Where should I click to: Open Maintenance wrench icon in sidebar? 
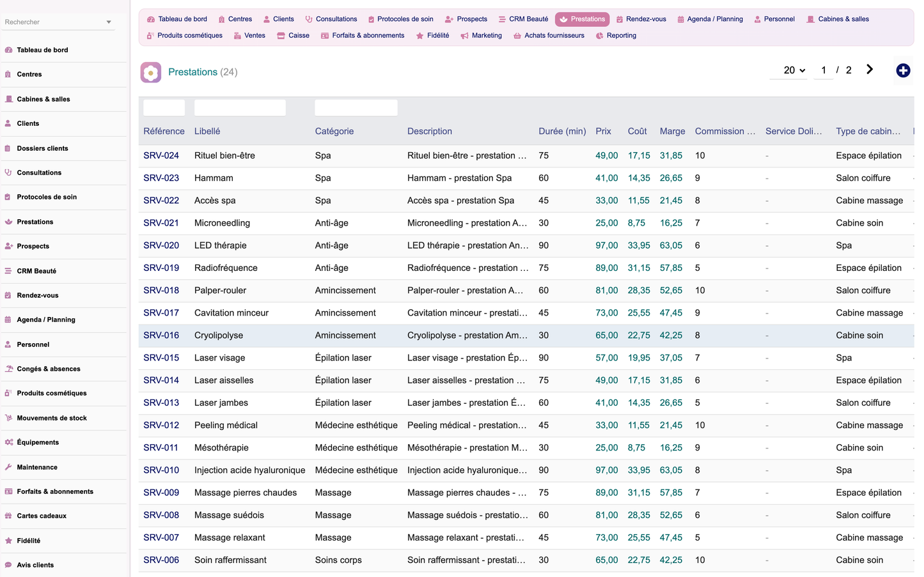[x=8, y=467]
